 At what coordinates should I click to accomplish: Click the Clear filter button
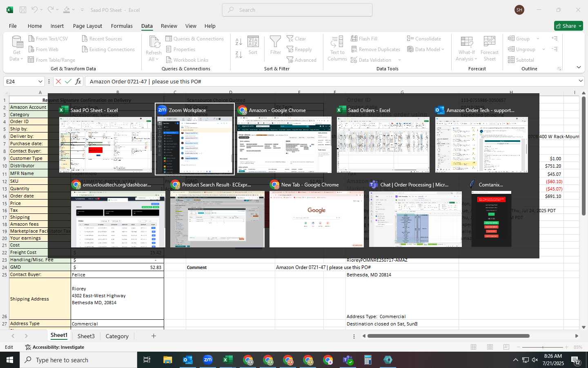tap(296, 39)
